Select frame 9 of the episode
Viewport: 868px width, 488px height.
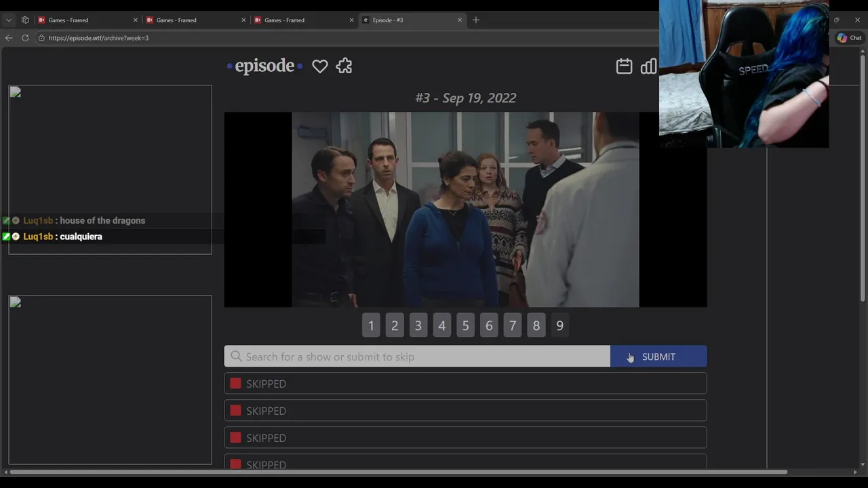click(559, 325)
